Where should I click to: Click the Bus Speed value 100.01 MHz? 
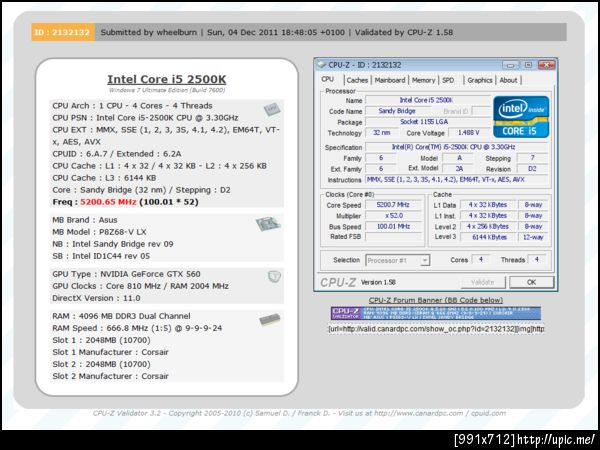393,226
